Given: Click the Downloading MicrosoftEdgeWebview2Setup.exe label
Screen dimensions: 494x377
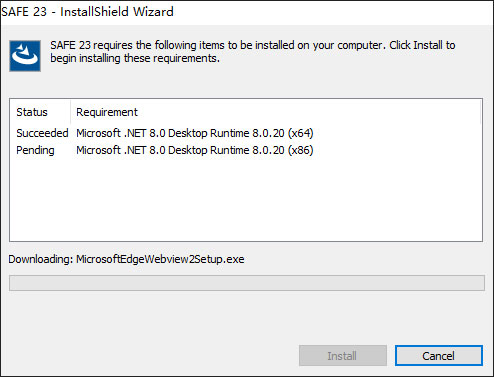Looking at the screenshot, I should pyautogui.click(x=126, y=259).
